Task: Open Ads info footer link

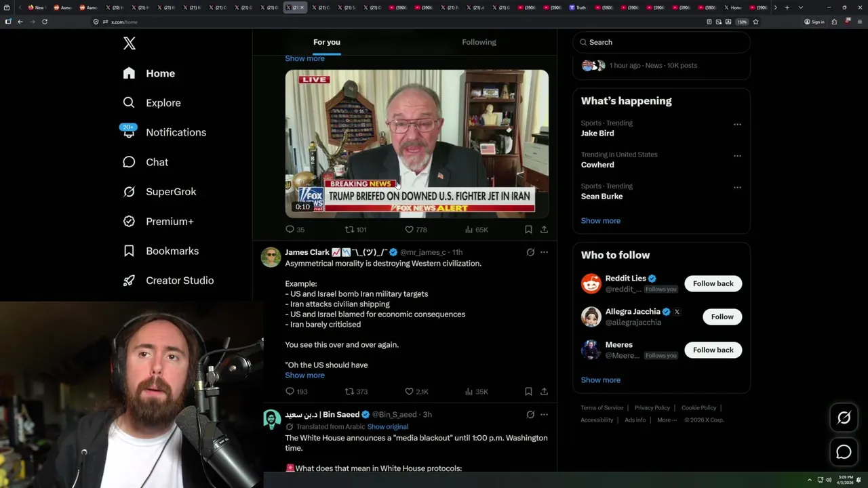Action: (635, 420)
